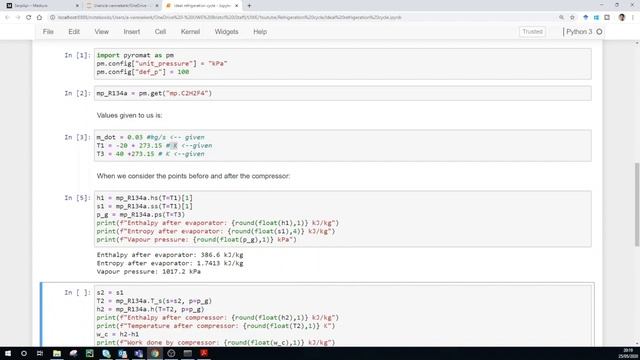Screen dimensions: 640x360
Task: Open the Windows Start menu
Action: (8, 353)
